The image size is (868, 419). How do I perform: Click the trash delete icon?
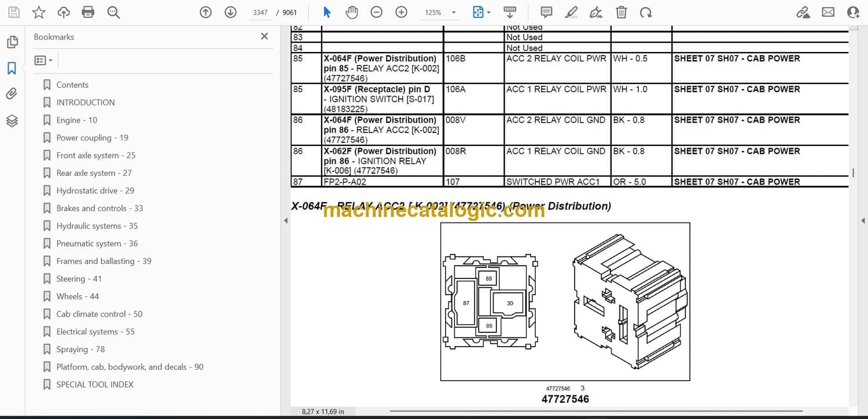point(621,12)
